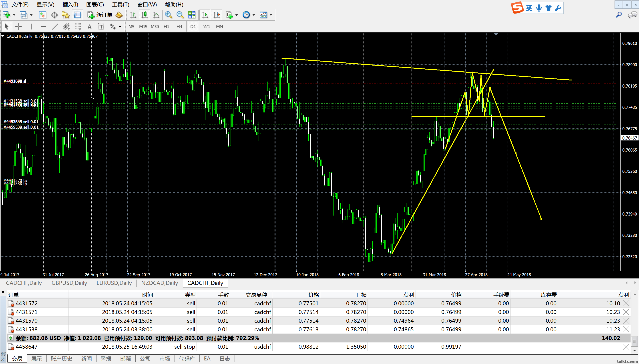The width and height of the screenshot is (639, 364).
Task: Toggle the chart shift icon
Action: (x=217, y=15)
